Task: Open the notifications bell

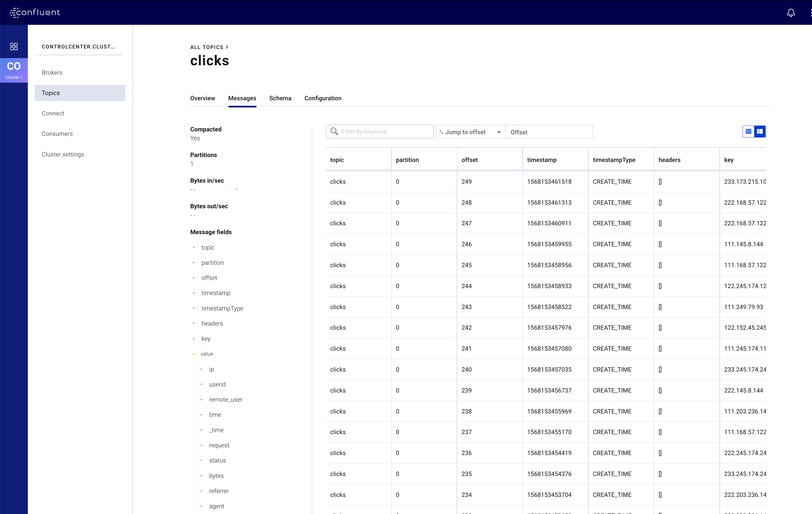Action: click(791, 13)
